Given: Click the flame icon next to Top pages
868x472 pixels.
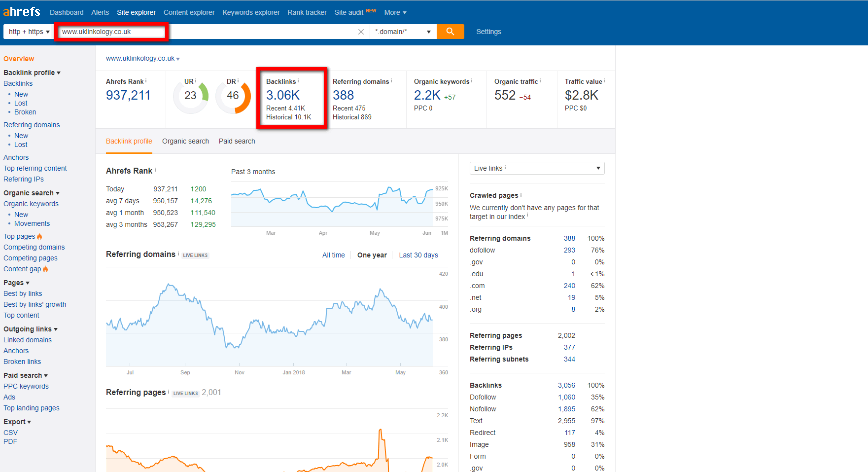Looking at the screenshot, I should pyautogui.click(x=39, y=236).
